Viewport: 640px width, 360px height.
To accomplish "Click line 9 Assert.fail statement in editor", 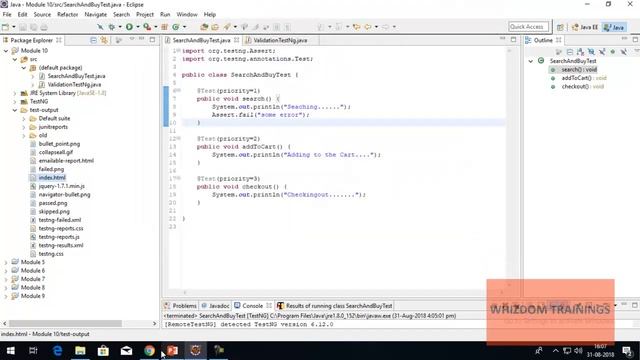I will coord(260,115).
